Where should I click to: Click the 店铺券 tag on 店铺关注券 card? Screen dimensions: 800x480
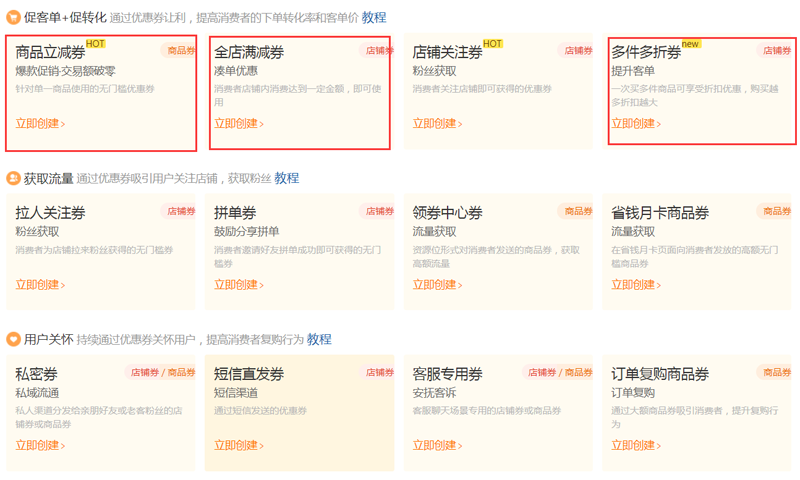tap(576, 50)
